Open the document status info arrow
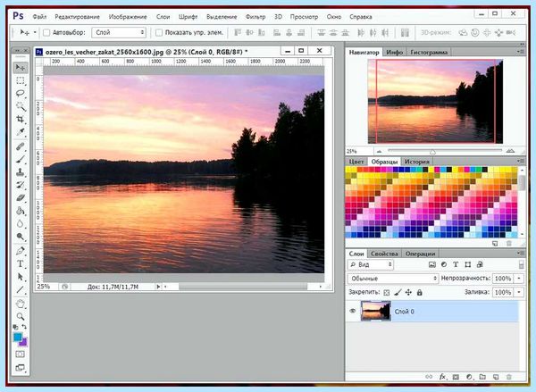 (x=158, y=287)
